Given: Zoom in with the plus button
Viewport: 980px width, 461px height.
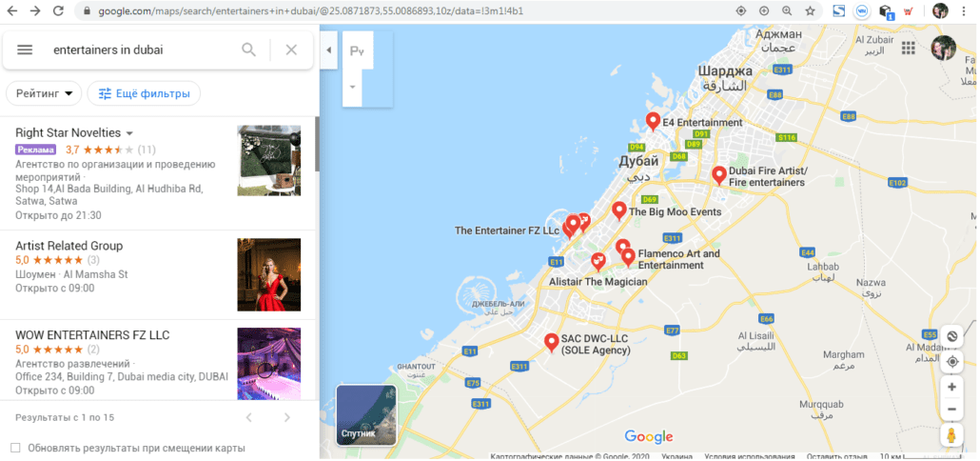Looking at the screenshot, I should pyautogui.click(x=951, y=388).
